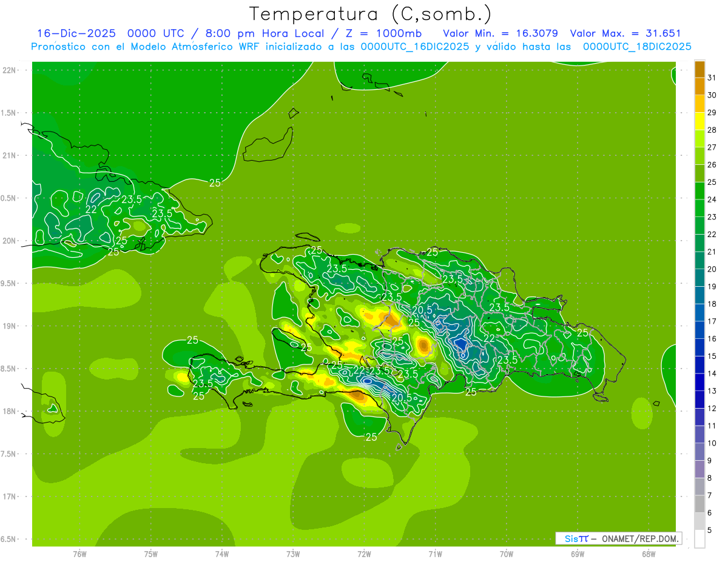Click the "24" label on the color scale
The width and height of the screenshot is (728, 562).
point(712,199)
